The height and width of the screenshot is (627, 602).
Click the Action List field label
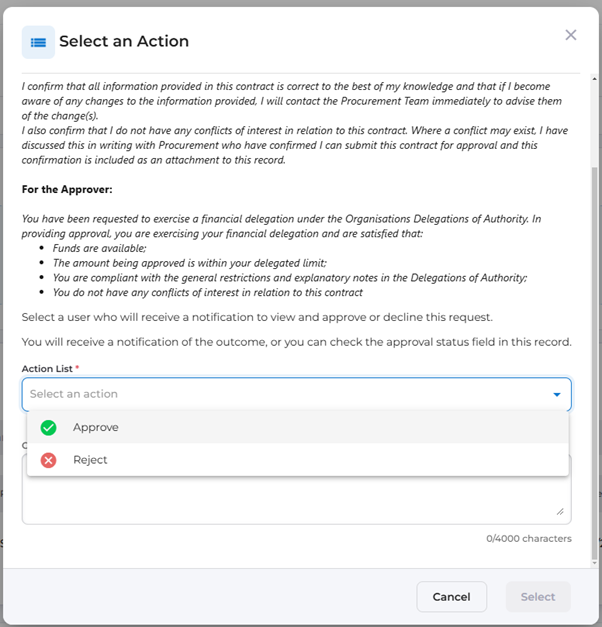[50, 369]
